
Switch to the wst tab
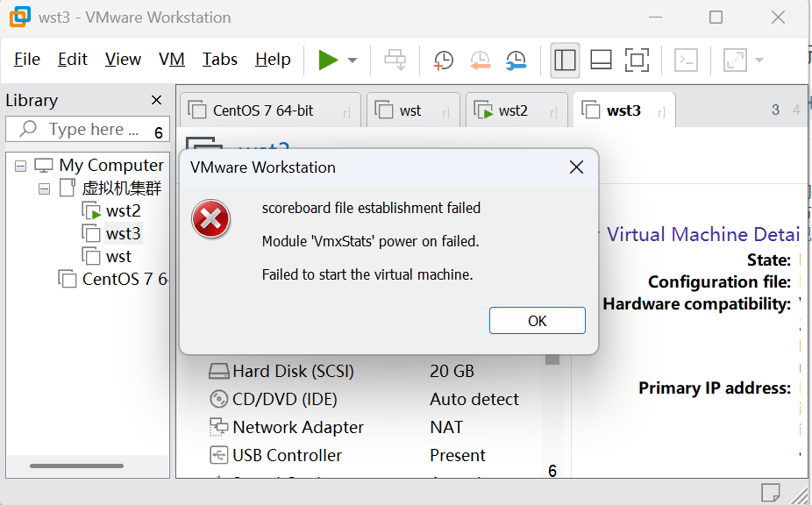click(x=413, y=110)
